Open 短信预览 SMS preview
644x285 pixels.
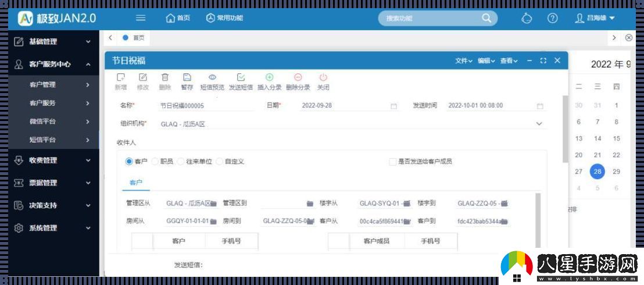tap(212, 77)
